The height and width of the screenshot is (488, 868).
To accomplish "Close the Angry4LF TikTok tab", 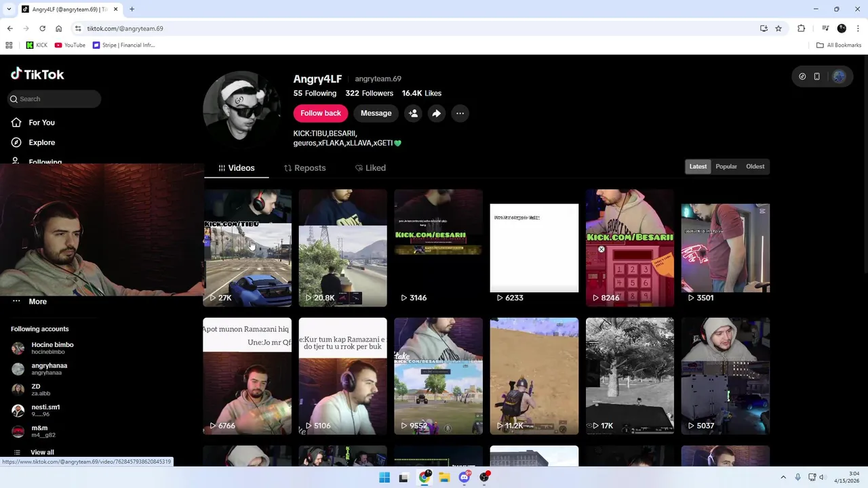I will [x=115, y=9].
